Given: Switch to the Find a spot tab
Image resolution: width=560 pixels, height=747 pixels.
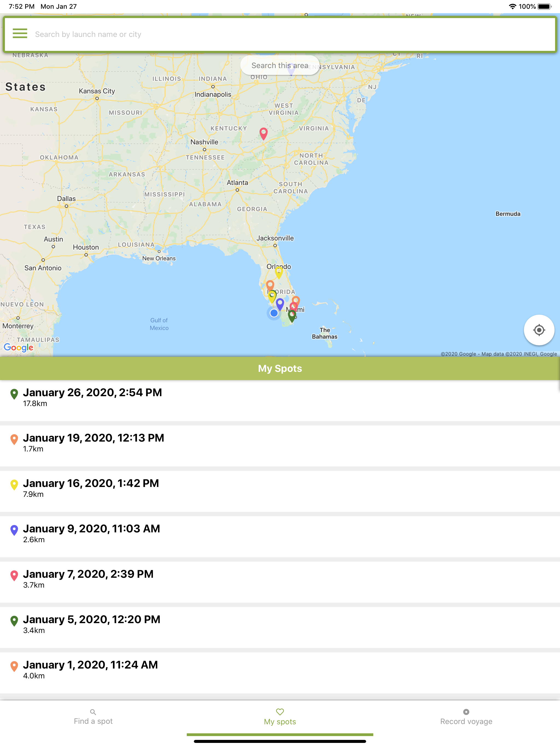Looking at the screenshot, I should click(x=93, y=717).
